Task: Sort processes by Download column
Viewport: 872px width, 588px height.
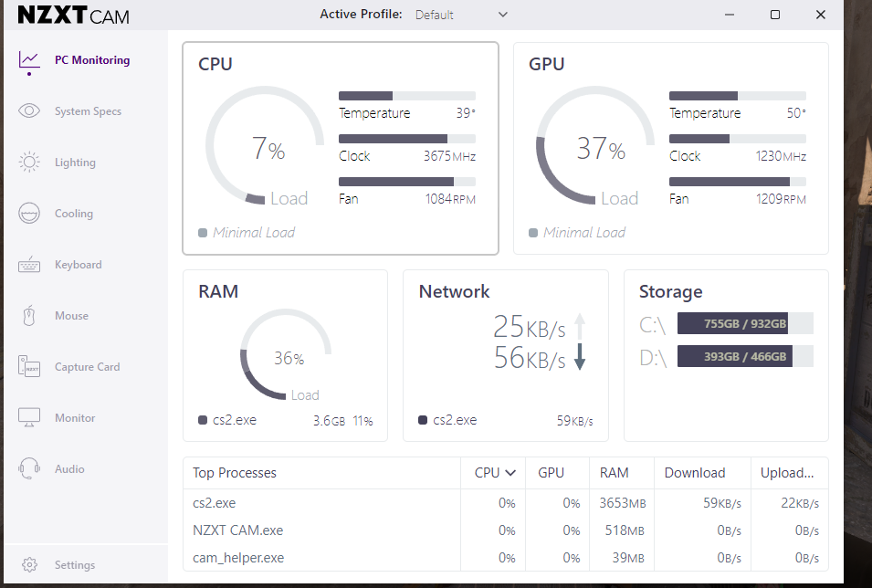Action: point(695,473)
